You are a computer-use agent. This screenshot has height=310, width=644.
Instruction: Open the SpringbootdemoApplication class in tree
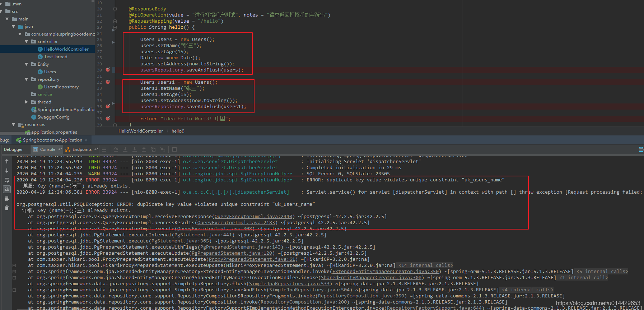[63, 110]
